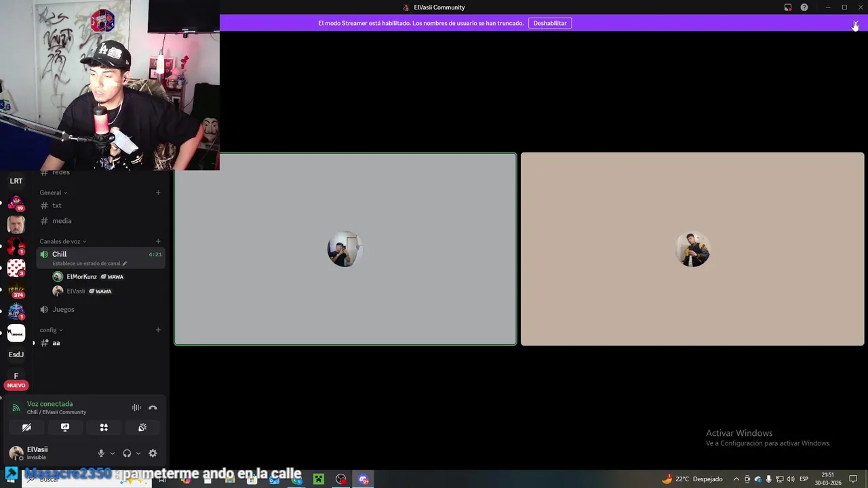Create a channel in the config category
The image size is (868, 488).
click(x=158, y=330)
